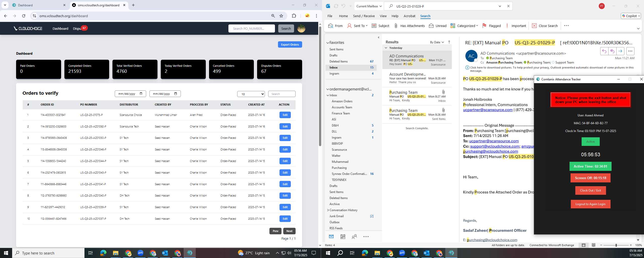Click Next pagination button
Image resolution: width=644 pixels, height=258 pixels.
point(289,231)
